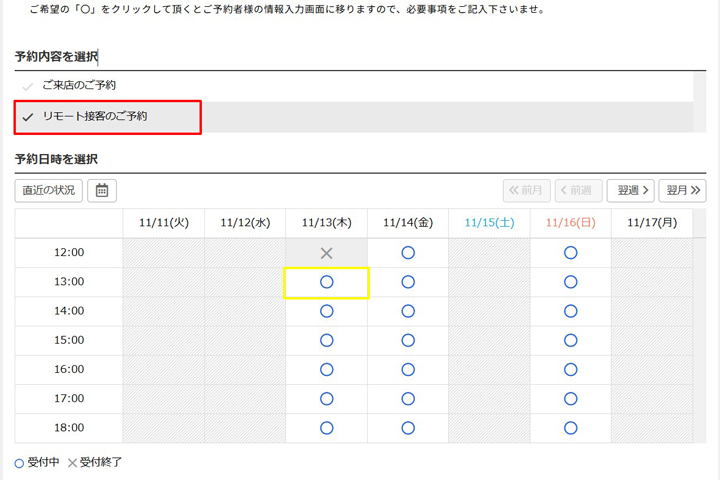Select the 11/13 16:00 circle slot
This screenshot has height=480, width=720.
(326, 369)
